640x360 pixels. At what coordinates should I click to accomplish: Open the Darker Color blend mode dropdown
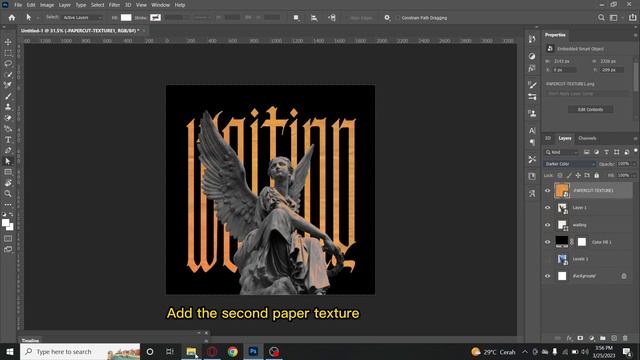[x=569, y=164]
